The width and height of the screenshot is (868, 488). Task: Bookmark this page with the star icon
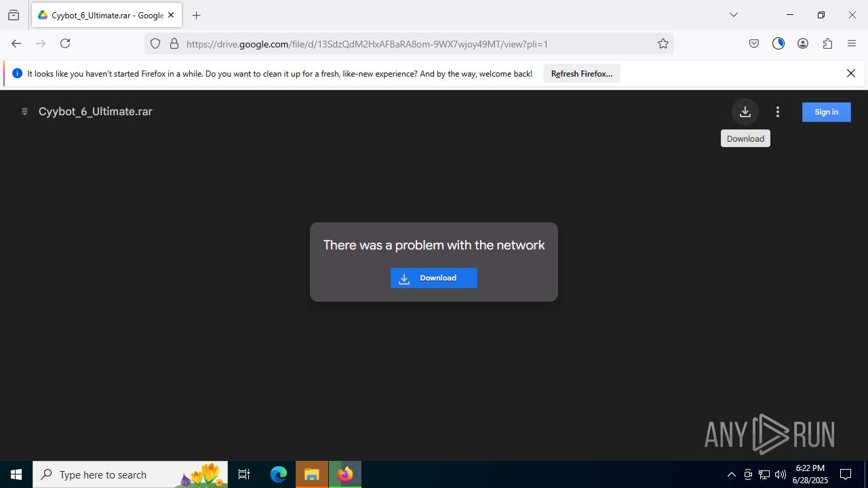point(663,43)
